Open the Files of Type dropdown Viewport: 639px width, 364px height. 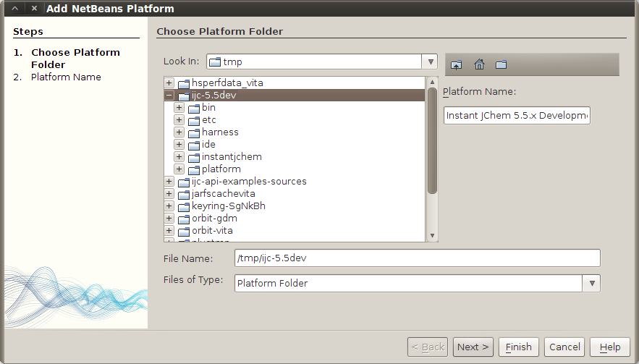point(592,283)
